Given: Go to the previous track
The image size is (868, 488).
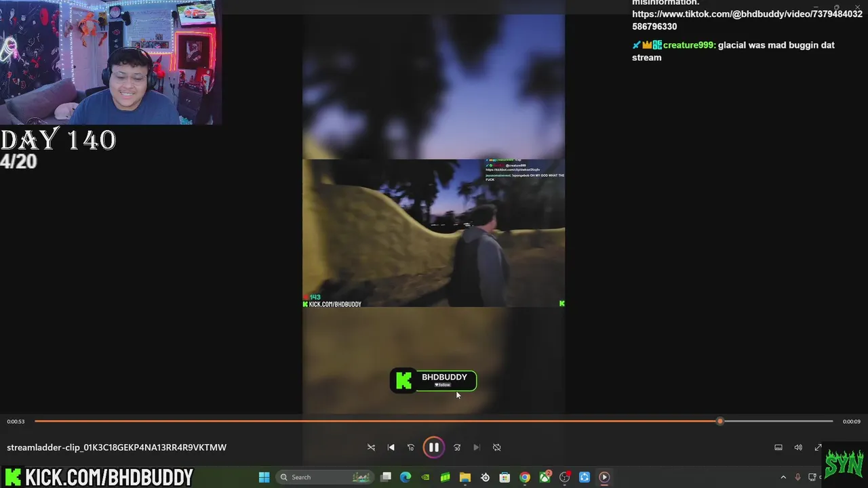Looking at the screenshot, I should coord(391,447).
